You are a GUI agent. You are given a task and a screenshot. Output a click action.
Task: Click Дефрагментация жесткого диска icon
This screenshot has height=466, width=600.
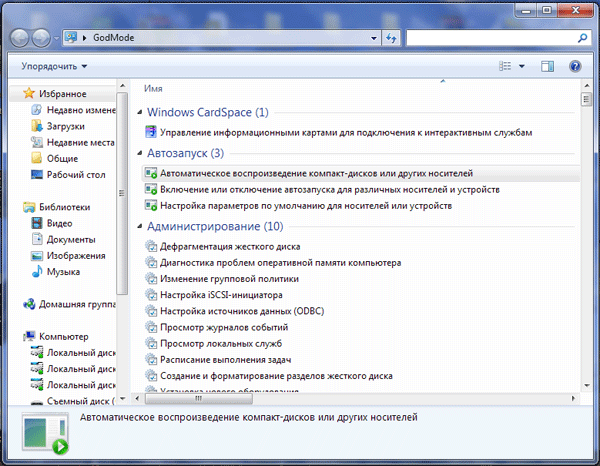pos(151,246)
